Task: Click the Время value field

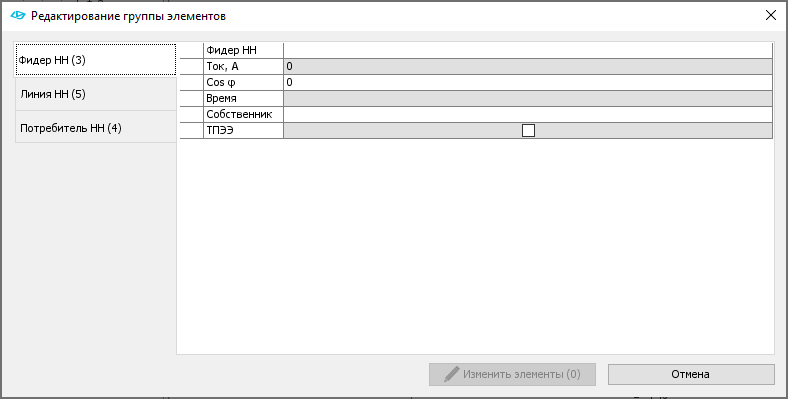Action: coord(528,98)
